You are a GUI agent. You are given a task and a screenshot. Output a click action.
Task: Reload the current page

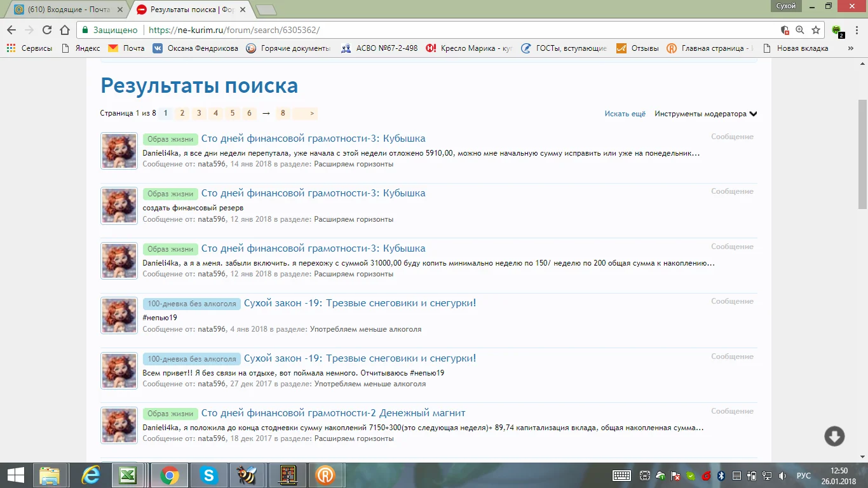[x=46, y=30]
